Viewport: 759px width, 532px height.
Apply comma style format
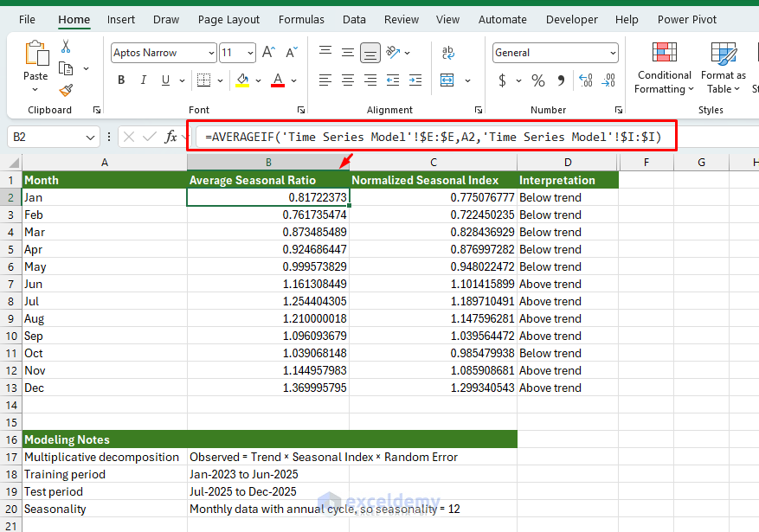point(561,80)
